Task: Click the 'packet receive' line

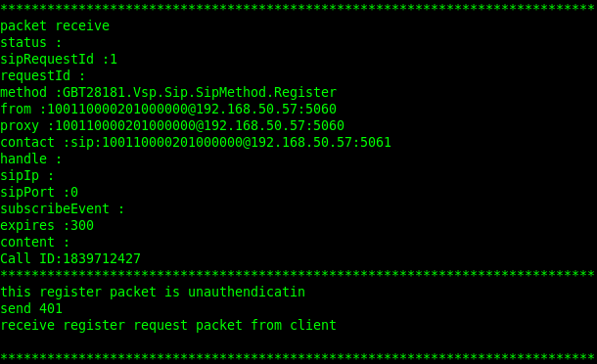Action: 55,25
